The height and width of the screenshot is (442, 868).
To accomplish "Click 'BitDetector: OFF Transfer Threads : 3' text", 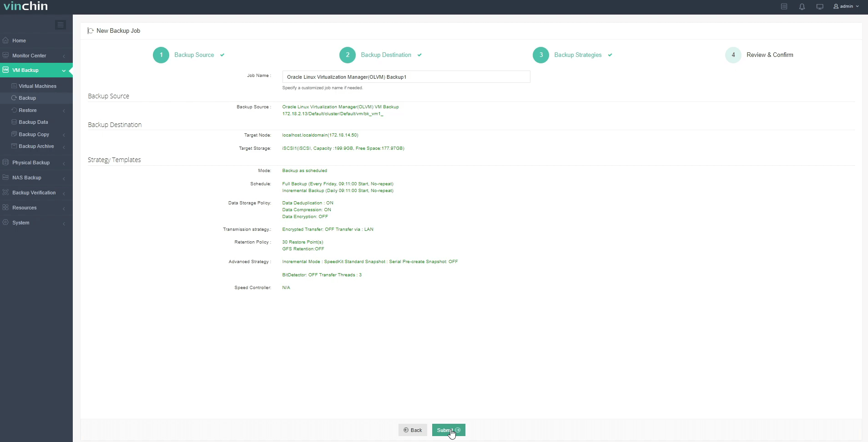I will coord(322,275).
